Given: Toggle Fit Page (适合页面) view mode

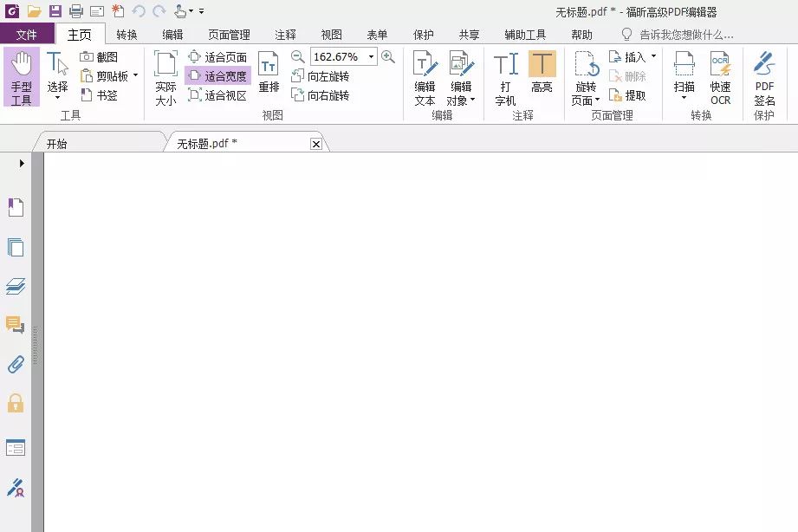Looking at the screenshot, I should coord(217,57).
